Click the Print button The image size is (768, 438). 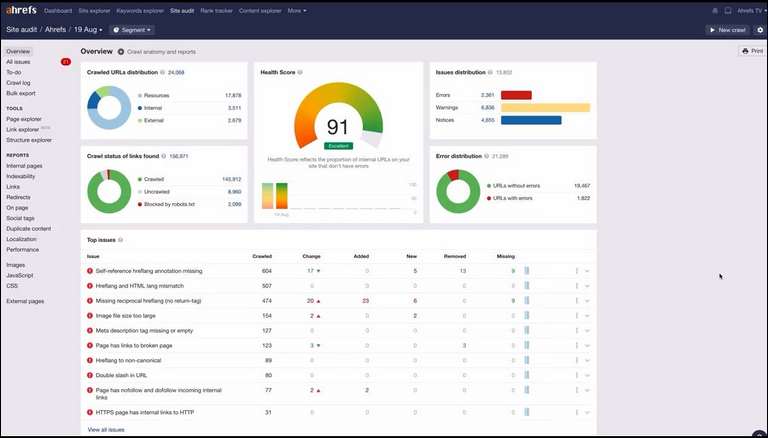(x=752, y=51)
